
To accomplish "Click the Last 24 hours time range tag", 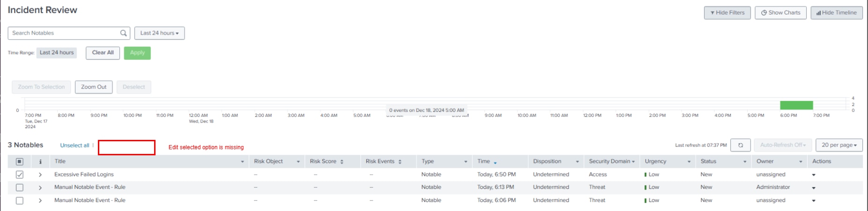I will pos(57,52).
